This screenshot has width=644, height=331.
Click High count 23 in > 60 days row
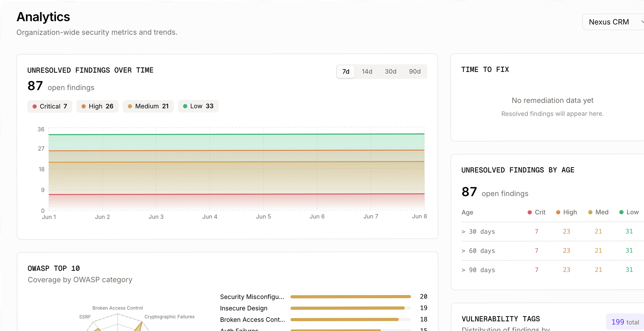click(567, 251)
